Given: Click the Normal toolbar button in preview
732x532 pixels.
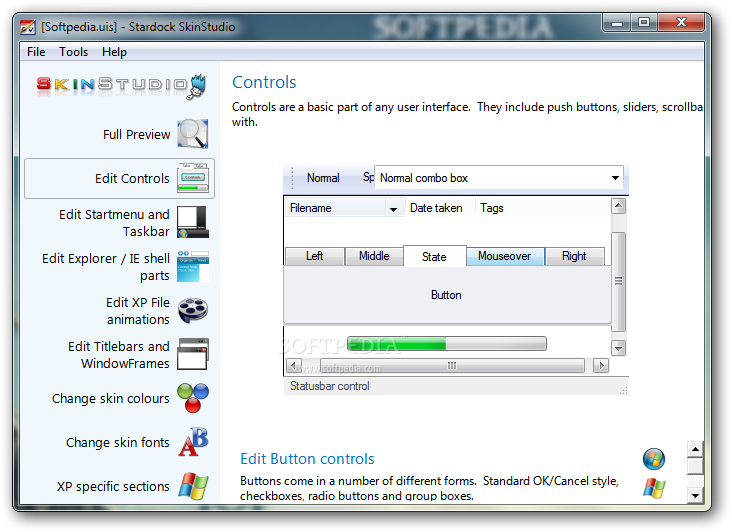Looking at the screenshot, I should pyautogui.click(x=323, y=178).
